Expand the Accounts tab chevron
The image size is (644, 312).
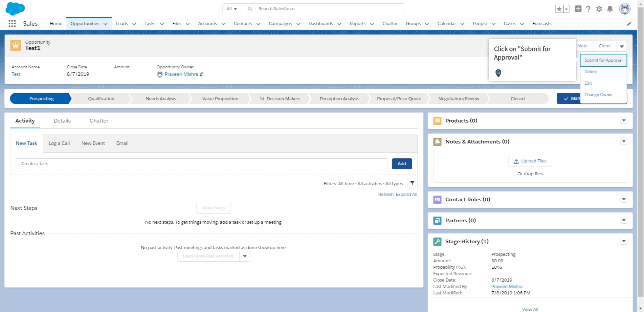click(x=223, y=24)
